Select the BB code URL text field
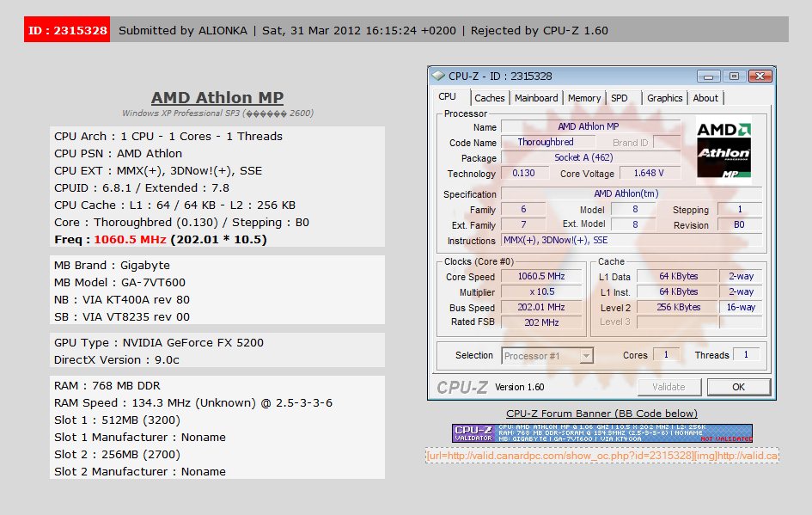812x515 pixels. pyautogui.click(x=601, y=456)
